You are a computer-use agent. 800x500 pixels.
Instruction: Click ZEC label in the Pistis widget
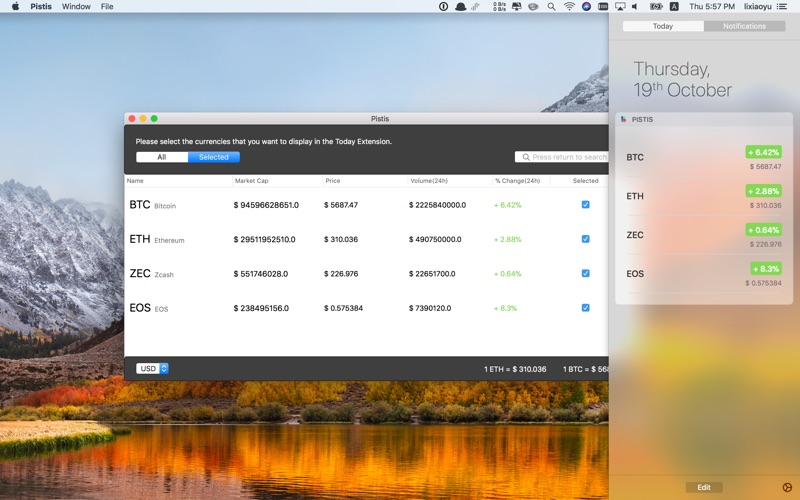point(635,235)
